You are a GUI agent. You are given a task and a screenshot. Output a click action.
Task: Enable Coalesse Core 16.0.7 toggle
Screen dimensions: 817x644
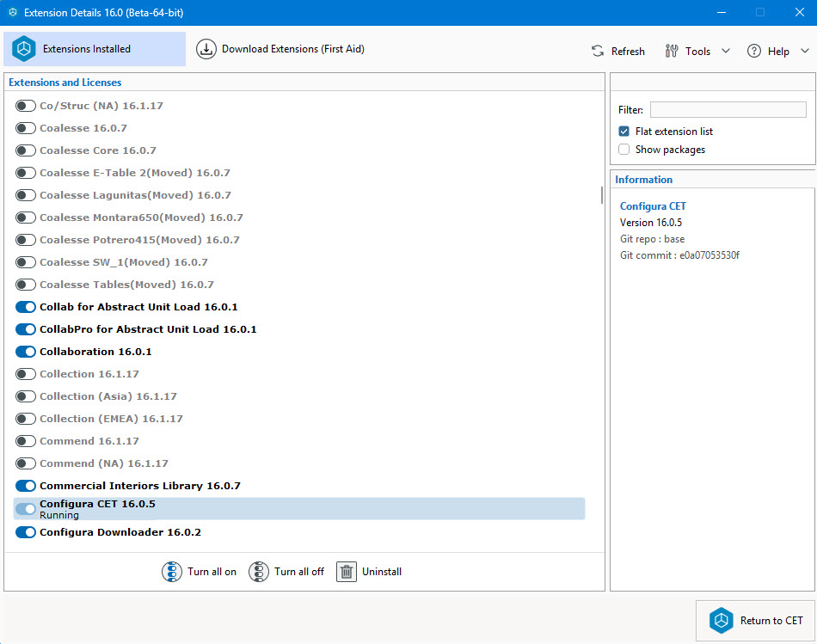26,150
